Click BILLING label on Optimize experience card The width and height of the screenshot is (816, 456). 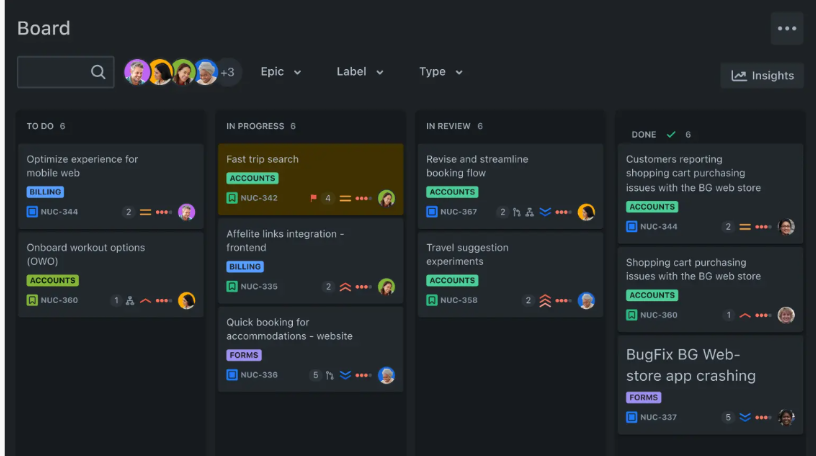coord(45,192)
